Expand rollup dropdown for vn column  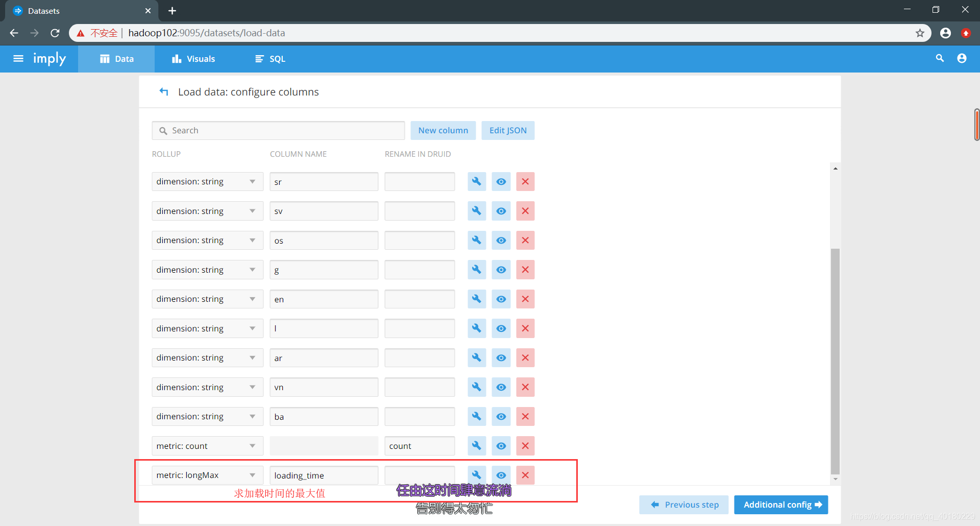click(207, 387)
